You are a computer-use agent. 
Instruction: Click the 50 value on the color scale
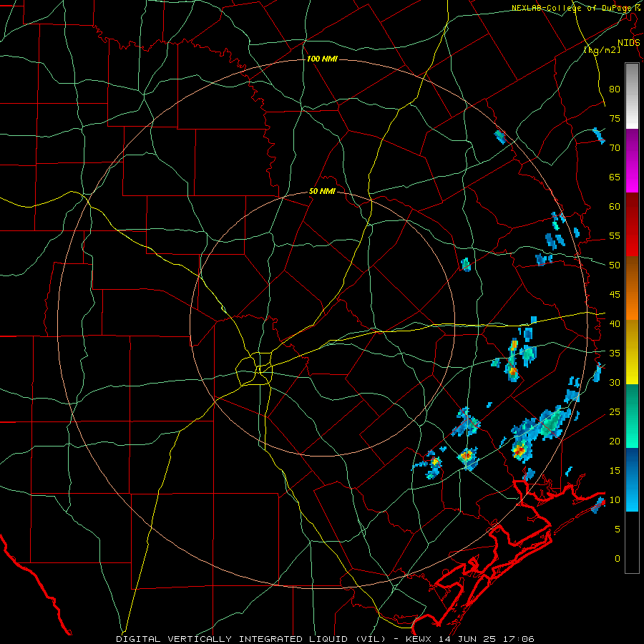click(x=615, y=265)
